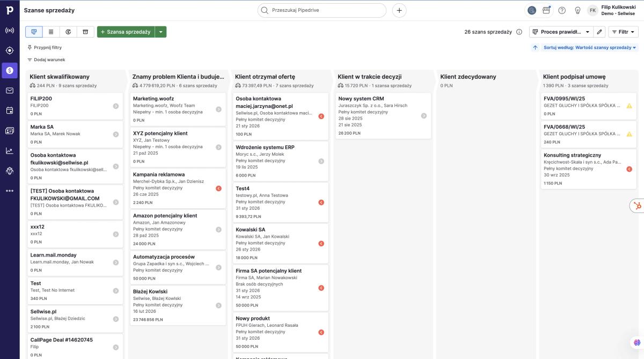Open the Błażej Kowlski deal
This screenshot has width=644, height=359.
(x=178, y=305)
